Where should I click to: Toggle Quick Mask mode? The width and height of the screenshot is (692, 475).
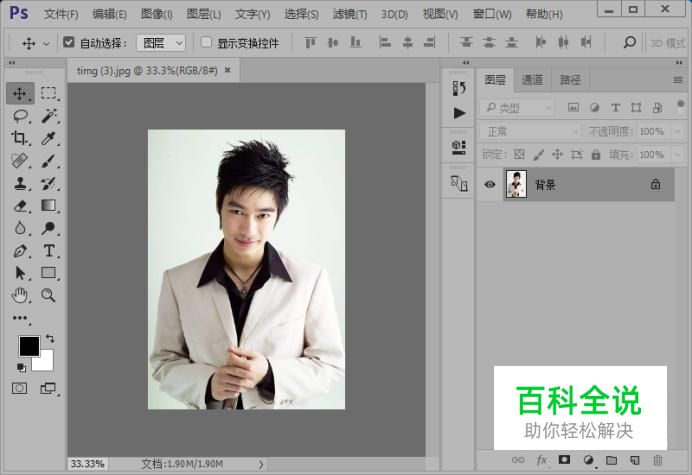(x=19, y=388)
